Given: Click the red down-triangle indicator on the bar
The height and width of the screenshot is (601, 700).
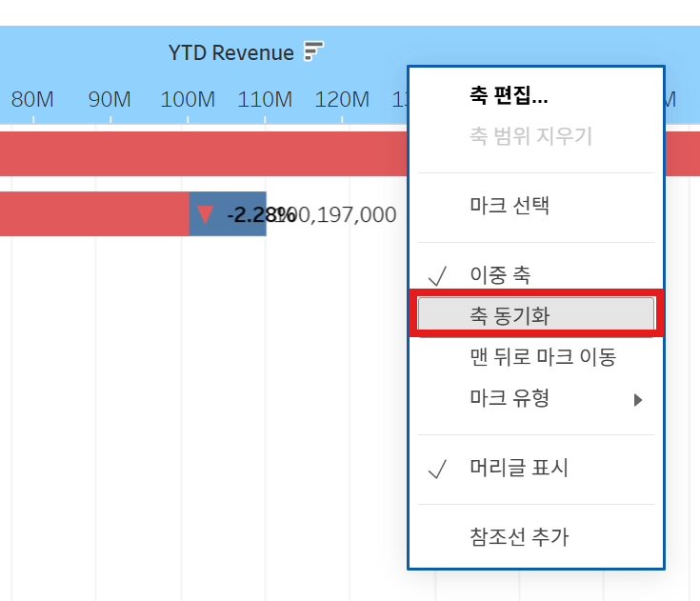Looking at the screenshot, I should [206, 213].
